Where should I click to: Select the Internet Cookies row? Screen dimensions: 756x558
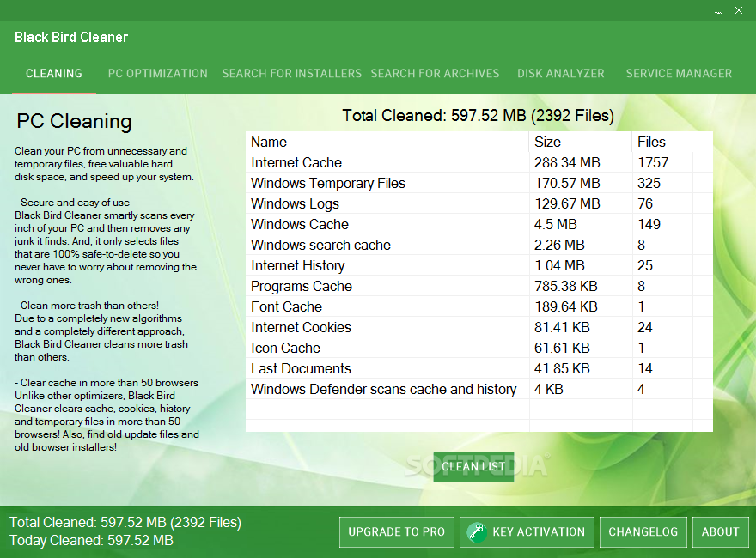click(x=479, y=327)
